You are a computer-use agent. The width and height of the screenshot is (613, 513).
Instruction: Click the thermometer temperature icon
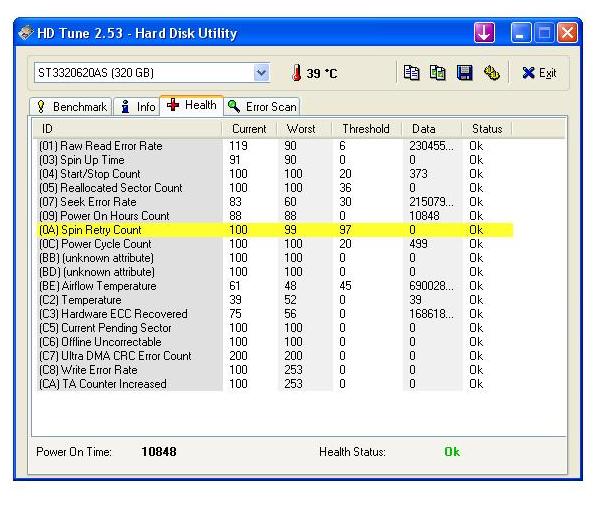pos(297,73)
